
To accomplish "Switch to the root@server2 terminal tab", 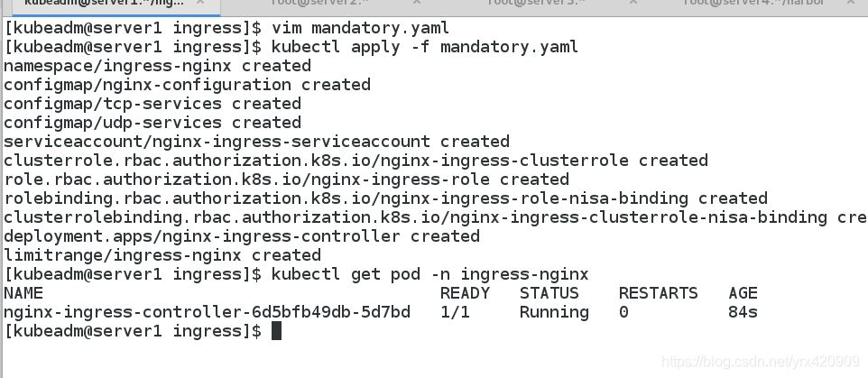I will click(319, 3).
